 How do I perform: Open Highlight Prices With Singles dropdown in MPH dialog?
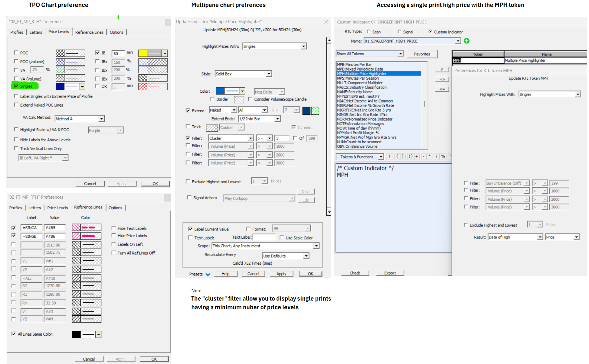click(274, 46)
